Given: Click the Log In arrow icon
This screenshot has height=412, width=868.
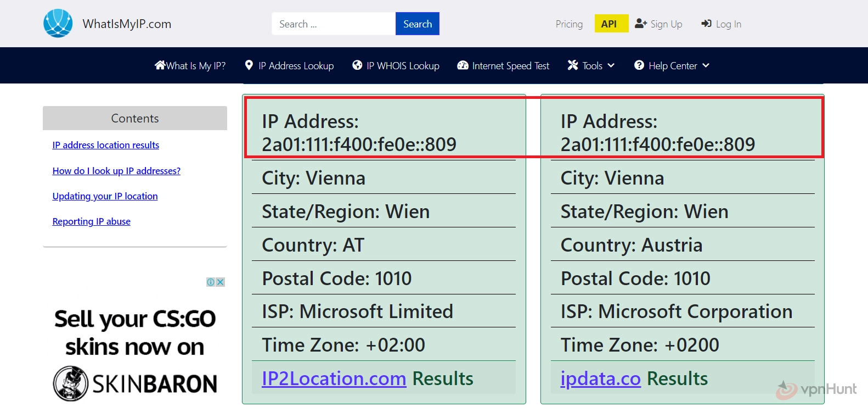Looking at the screenshot, I should click(707, 24).
